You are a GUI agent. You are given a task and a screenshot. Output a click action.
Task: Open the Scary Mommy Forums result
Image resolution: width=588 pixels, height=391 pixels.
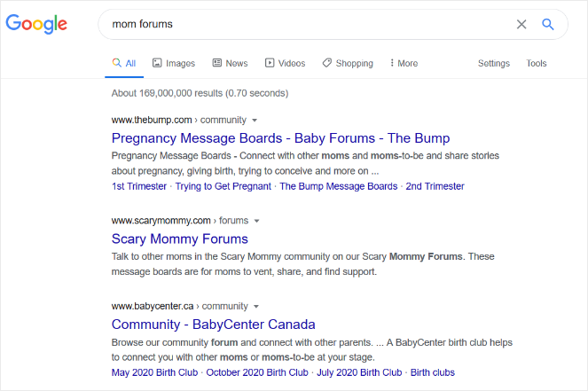click(x=180, y=239)
